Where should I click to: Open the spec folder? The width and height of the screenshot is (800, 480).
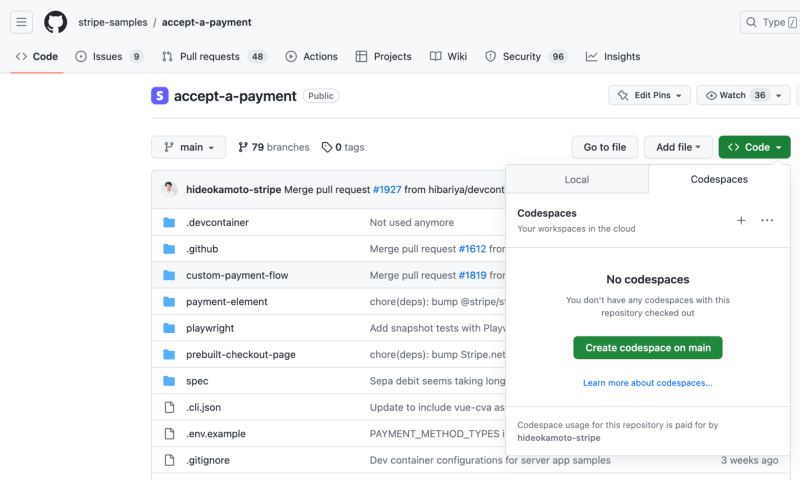(x=197, y=382)
